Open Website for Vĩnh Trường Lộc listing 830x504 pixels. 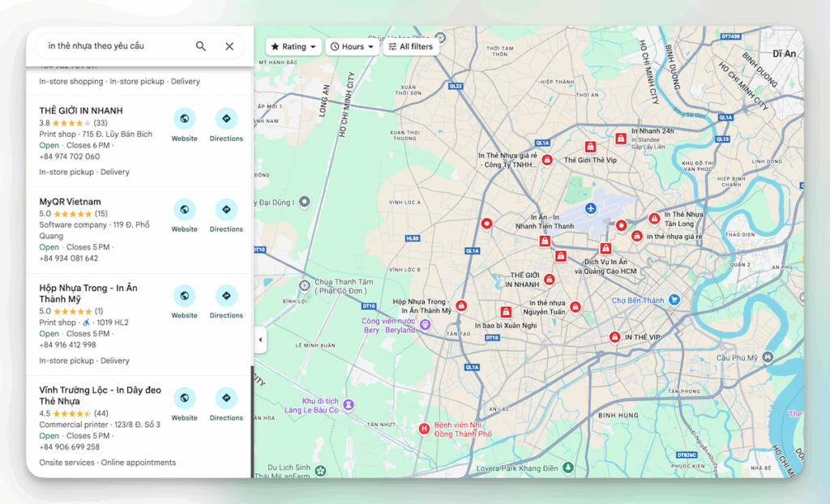(184, 404)
